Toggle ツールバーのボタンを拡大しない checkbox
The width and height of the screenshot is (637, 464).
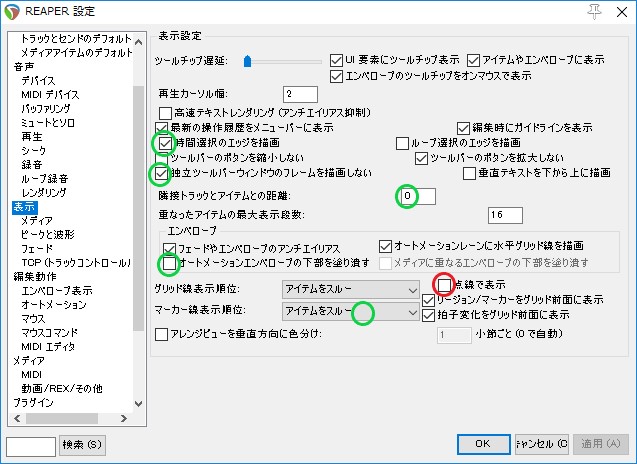[421, 158]
